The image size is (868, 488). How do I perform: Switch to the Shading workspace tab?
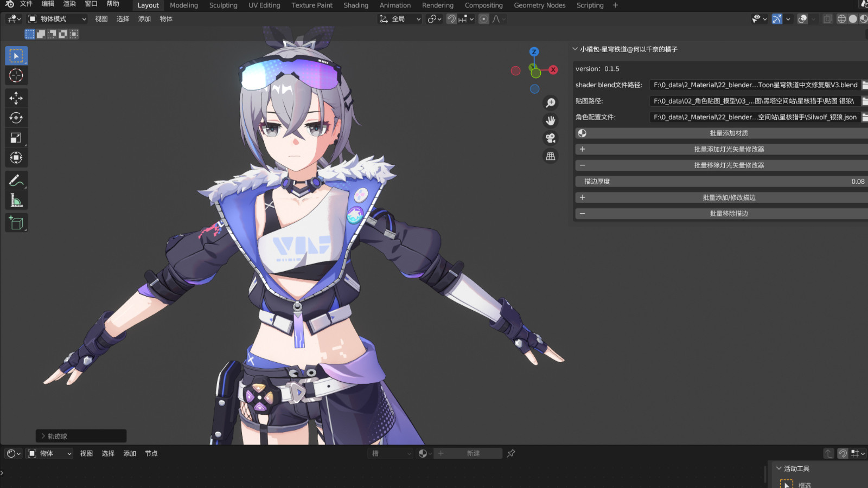(355, 5)
